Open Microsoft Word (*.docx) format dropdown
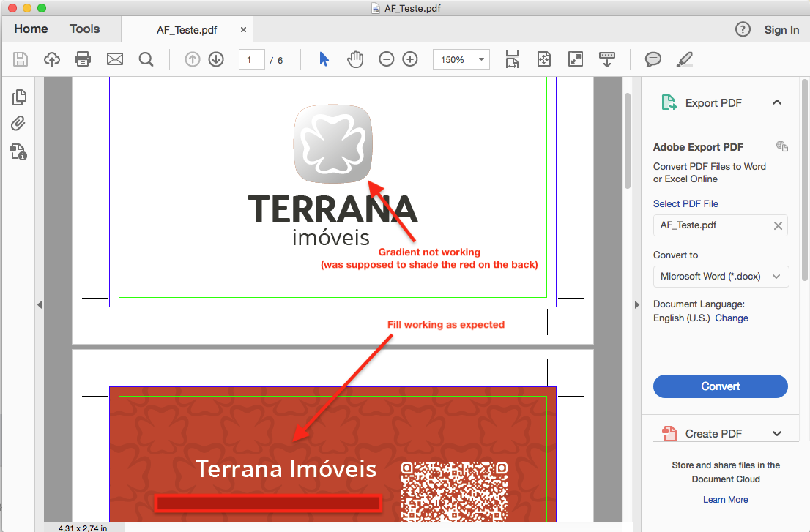 tap(721, 276)
